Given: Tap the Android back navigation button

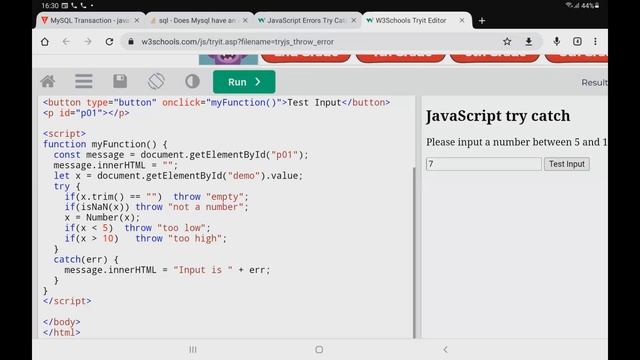Looking at the screenshot, I should tap(445, 349).
